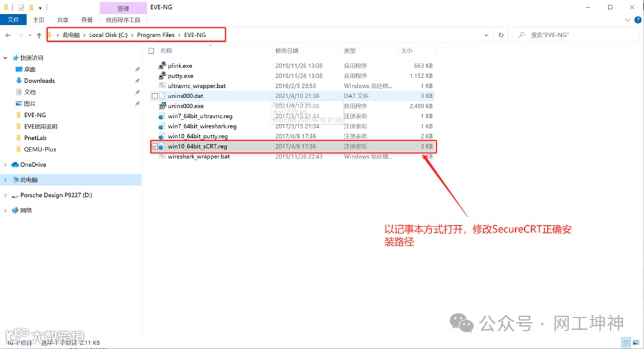Collapse the Quick Access tree section
This screenshot has height=349, width=644.
coord(5,58)
